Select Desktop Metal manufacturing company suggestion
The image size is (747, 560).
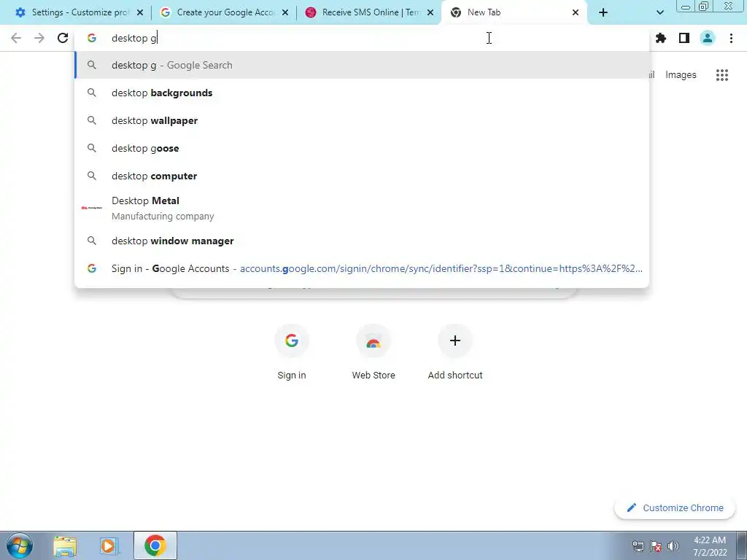pyautogui.click(x=362, y=208)
